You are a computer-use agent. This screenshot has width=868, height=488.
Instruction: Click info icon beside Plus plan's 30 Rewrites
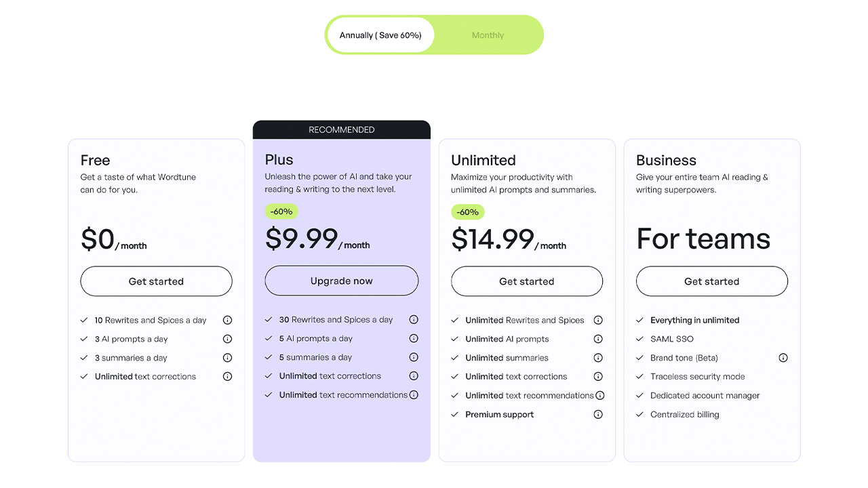(x=414, y=320)
